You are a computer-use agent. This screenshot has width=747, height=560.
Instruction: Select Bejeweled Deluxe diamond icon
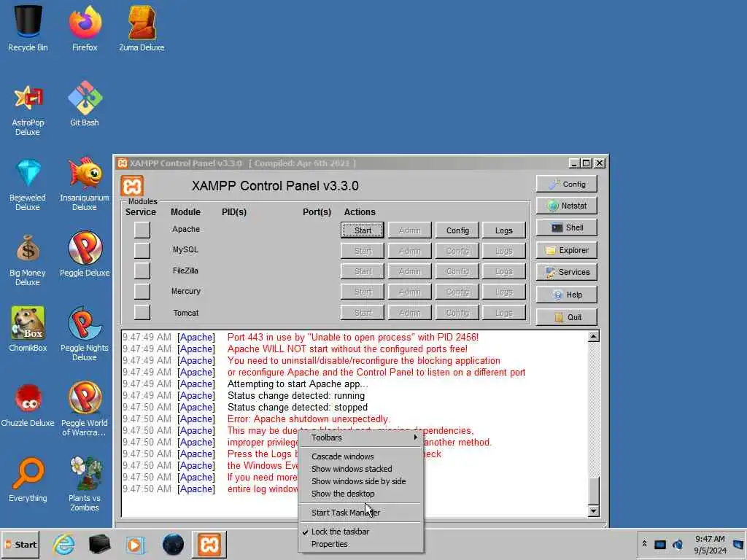(x=28, y=184)
